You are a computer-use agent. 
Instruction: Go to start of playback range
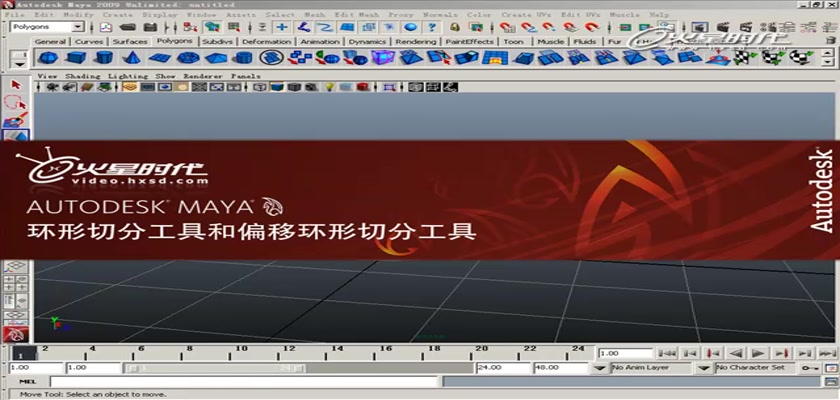[x=667, y=353]
